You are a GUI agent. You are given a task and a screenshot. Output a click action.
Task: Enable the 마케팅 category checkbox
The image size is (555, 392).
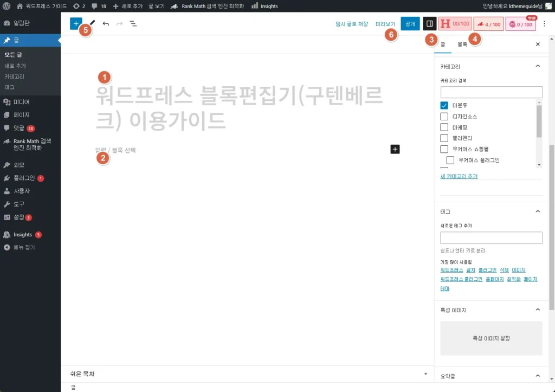pyautogui.click(x=444, y=127)
